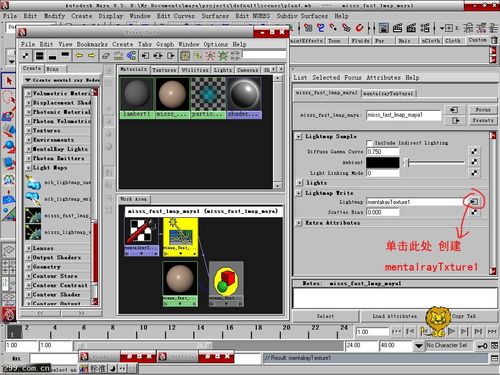The image size is (500, 375).
Task: Click the Ambient slider track
Action: click(x=435, y=162)
